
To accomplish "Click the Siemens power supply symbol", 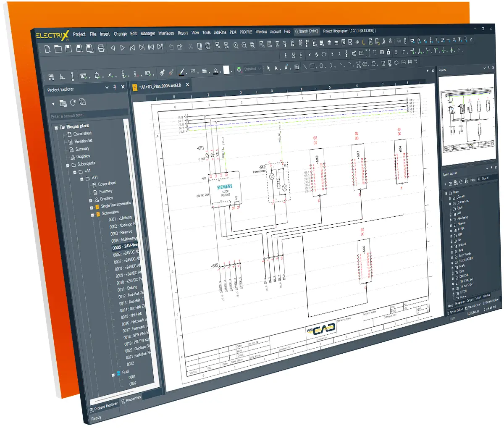I will coord(224,189).
